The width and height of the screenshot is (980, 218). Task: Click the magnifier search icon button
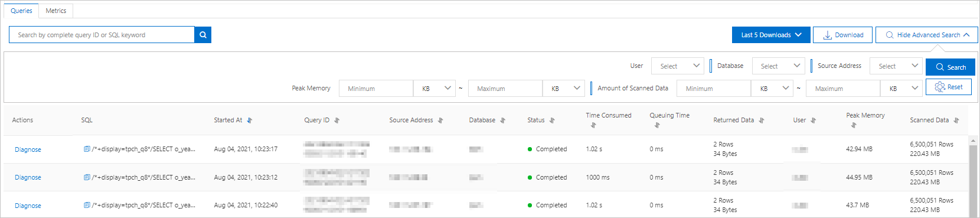tap(202, 35)
